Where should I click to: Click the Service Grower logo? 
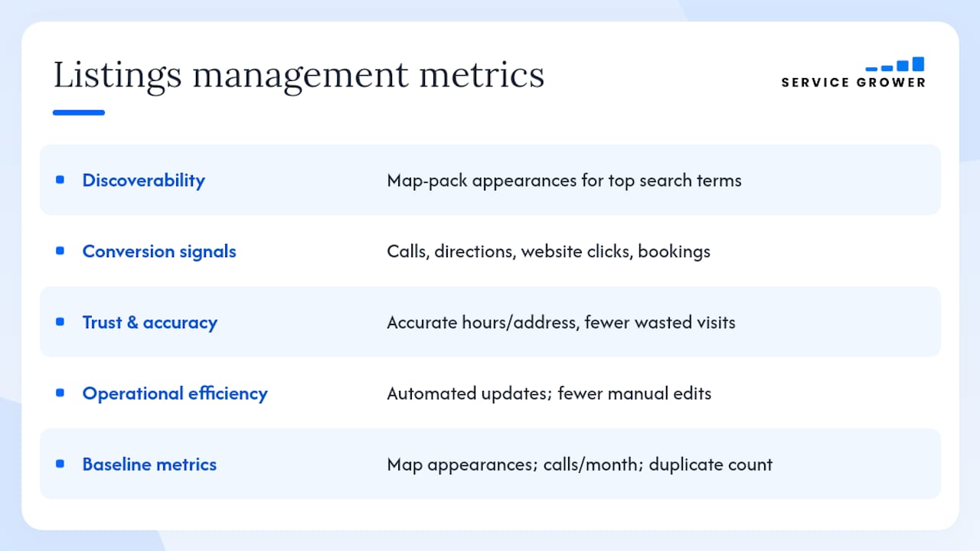[854, 73]
